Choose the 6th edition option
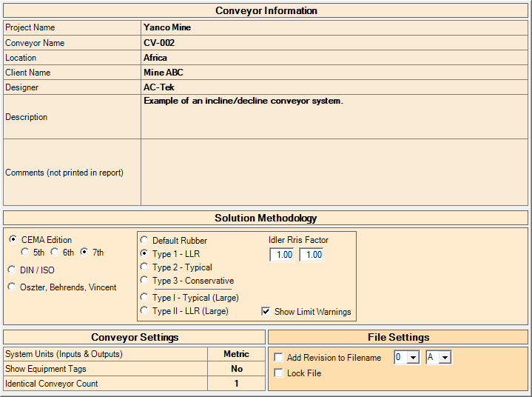Image resolution: width=532 pixels, height=397 pixels. coord(55,253)
